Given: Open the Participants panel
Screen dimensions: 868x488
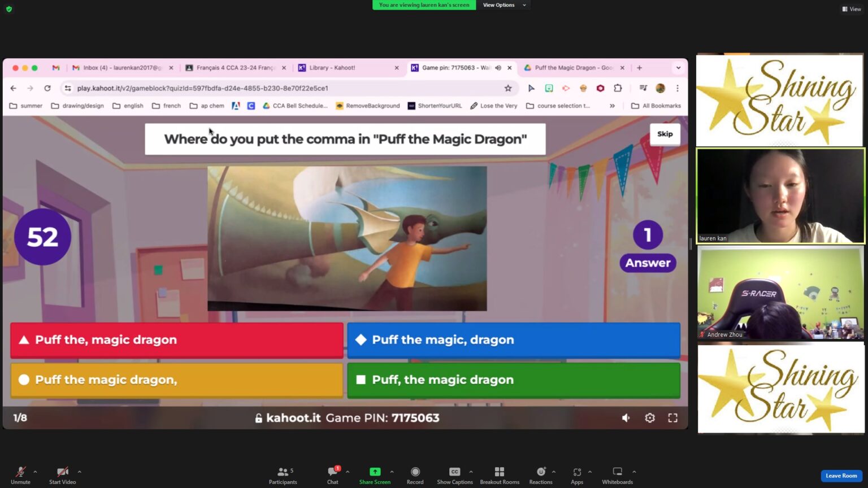Looking at the screenshot, I should click(283, 476).
